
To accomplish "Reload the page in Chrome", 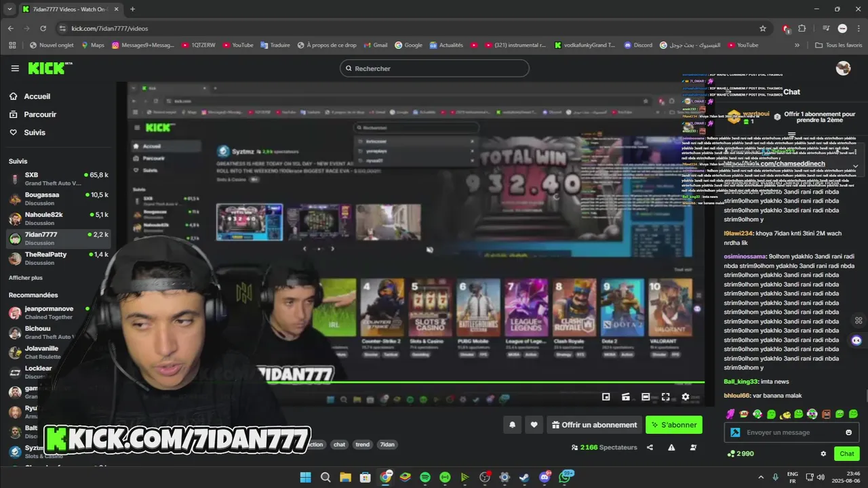I will coord(43,28).
